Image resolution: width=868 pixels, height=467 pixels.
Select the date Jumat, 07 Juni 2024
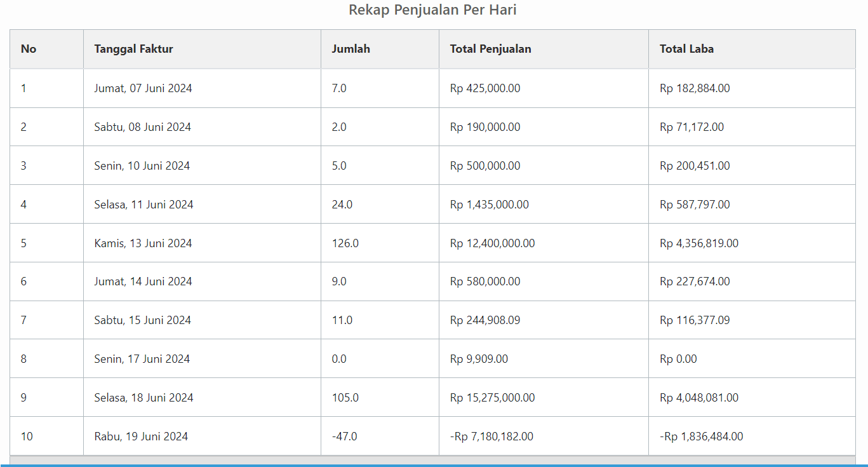pos(143,88)
